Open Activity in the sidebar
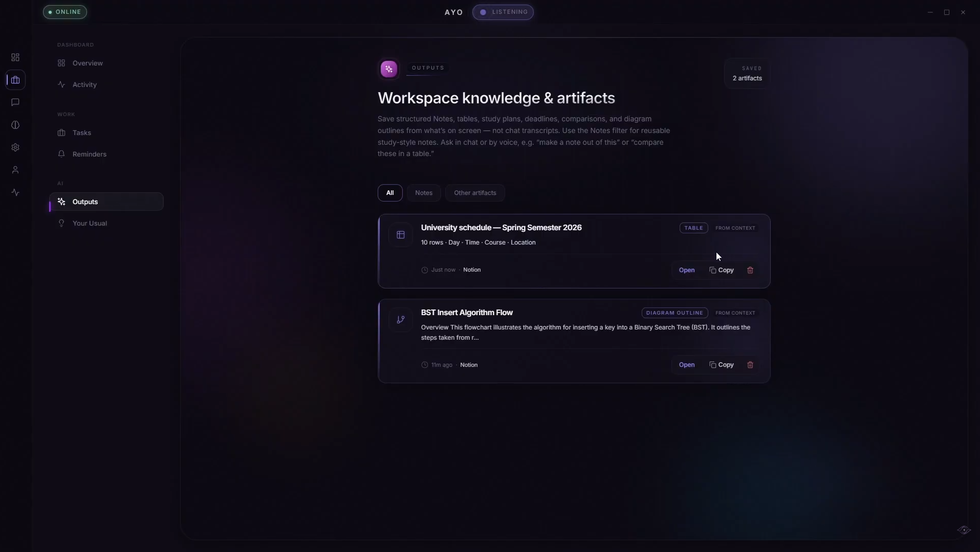 click(106, 84)
